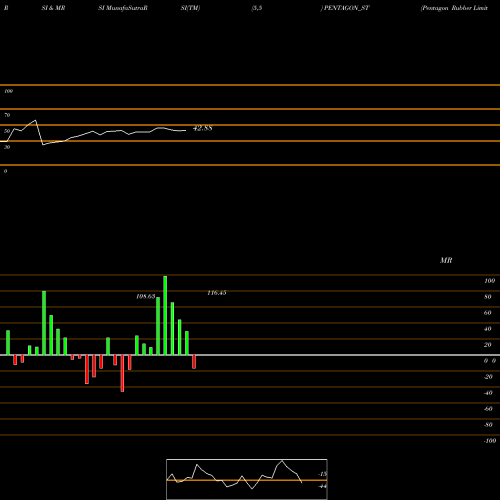Click the last red bar in the MR histogram
Image resolution: width=500 pixels, height=500 pixels.
point(194,362)
